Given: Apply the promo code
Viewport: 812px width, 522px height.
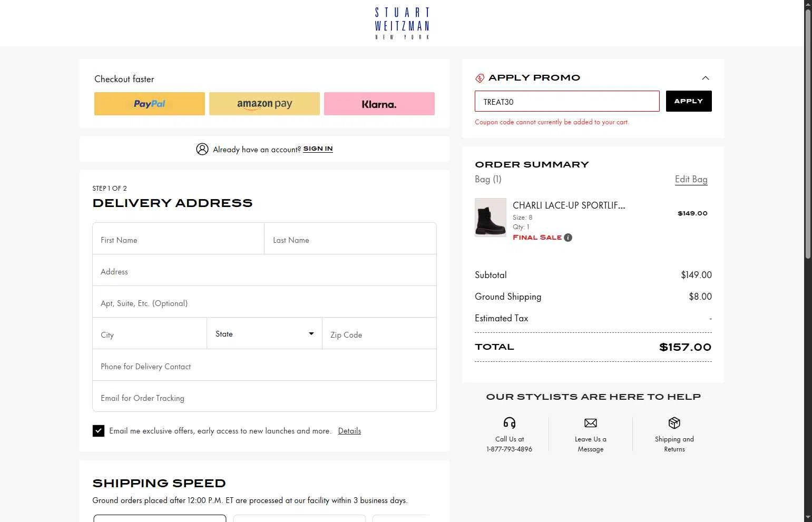Looking at the screenshot, I should [689, 101].
